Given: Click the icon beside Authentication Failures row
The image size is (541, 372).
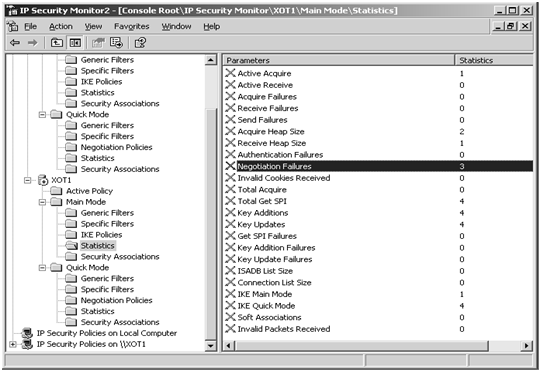Looking at the screenshot, I should pos(230,154).
